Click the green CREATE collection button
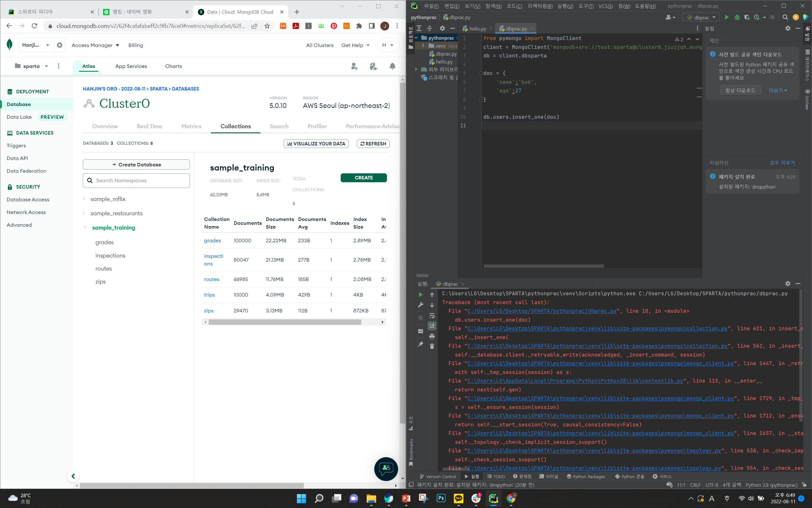Image resolution: width=812 pixels, height=508 pixels. tap(363, 178)
